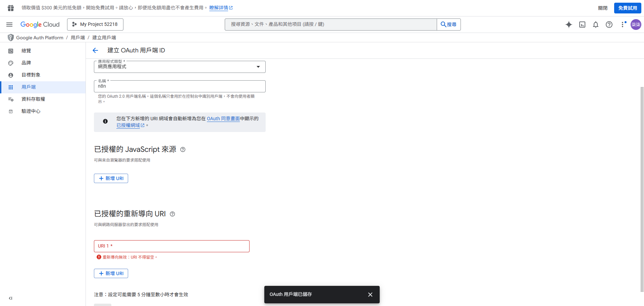The width and height of the screenshot is (644, 306).
Task: Click the back arrow to leave OAuth creation
Action: coord(95,50)
